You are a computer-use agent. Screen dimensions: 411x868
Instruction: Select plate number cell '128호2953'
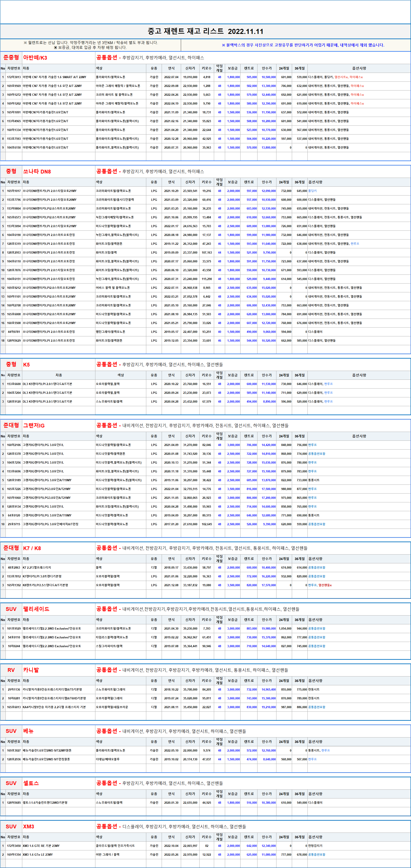point(14,252)
